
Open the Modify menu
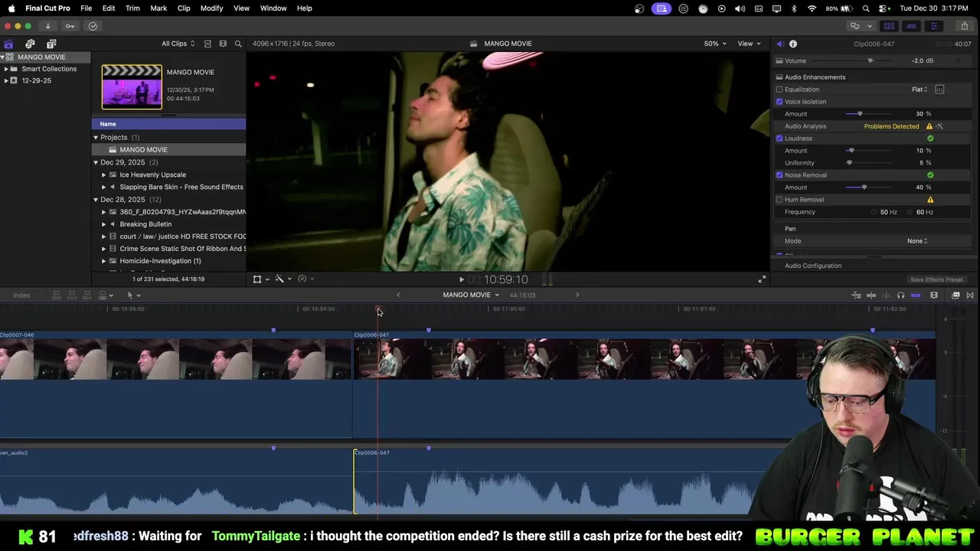coord(212,8)
